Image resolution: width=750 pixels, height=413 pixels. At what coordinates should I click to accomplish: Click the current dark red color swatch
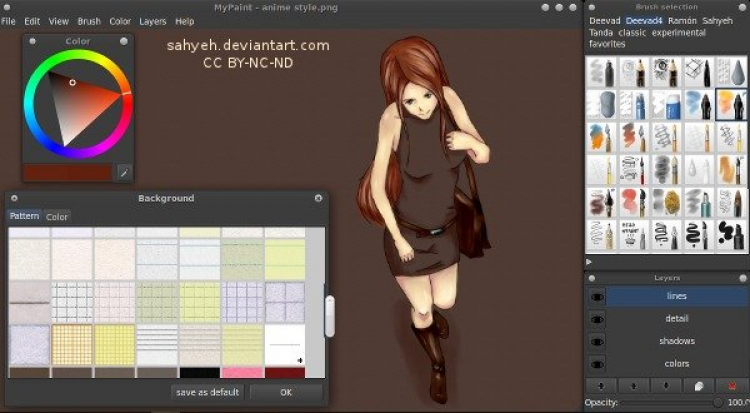pyautogui.click(x=68, y=173)
